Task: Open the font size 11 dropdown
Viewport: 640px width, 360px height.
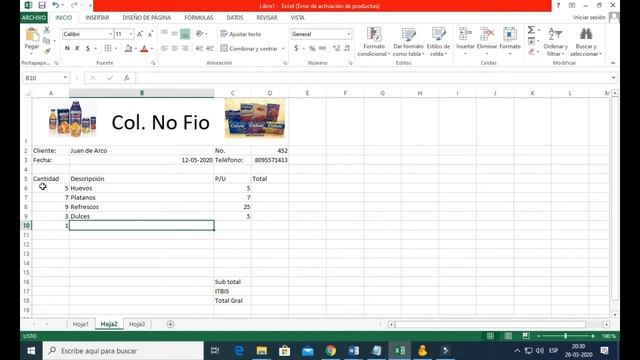Action: (x=131, y=34)
